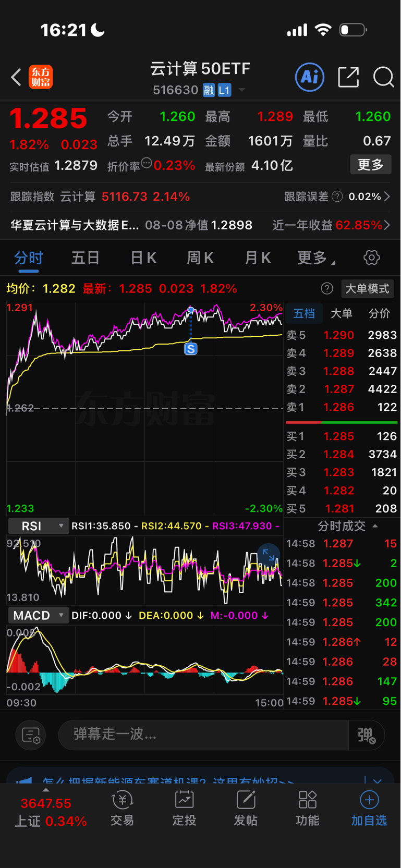
Task: Tap the 卖1 1.286 order row
Action: [342, 407]
